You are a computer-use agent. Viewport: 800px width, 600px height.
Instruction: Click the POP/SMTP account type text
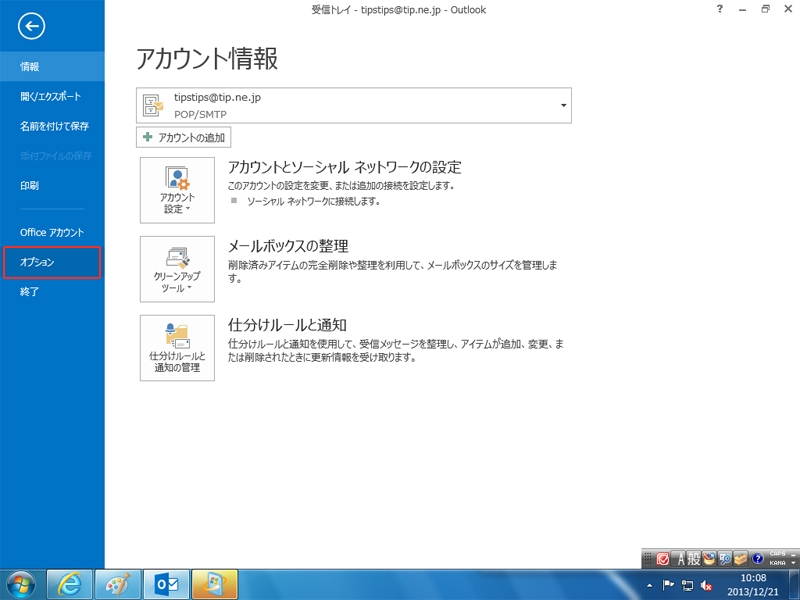click(x=200, y=114)
